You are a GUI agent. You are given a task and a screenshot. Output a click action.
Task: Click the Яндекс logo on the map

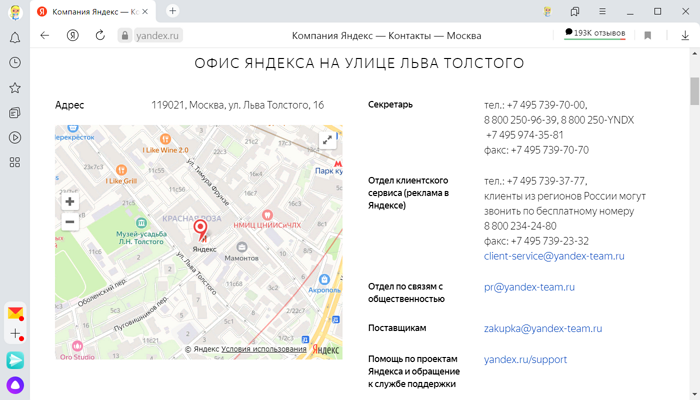tap(325, 350)
